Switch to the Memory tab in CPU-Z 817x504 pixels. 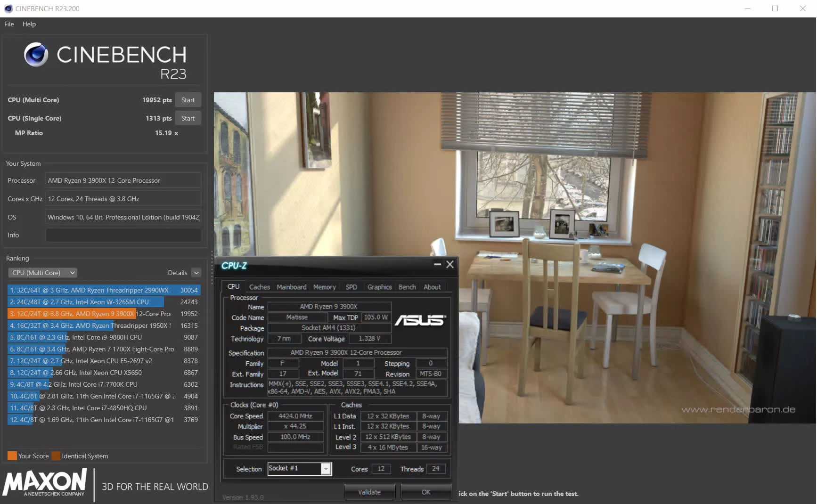325,287
